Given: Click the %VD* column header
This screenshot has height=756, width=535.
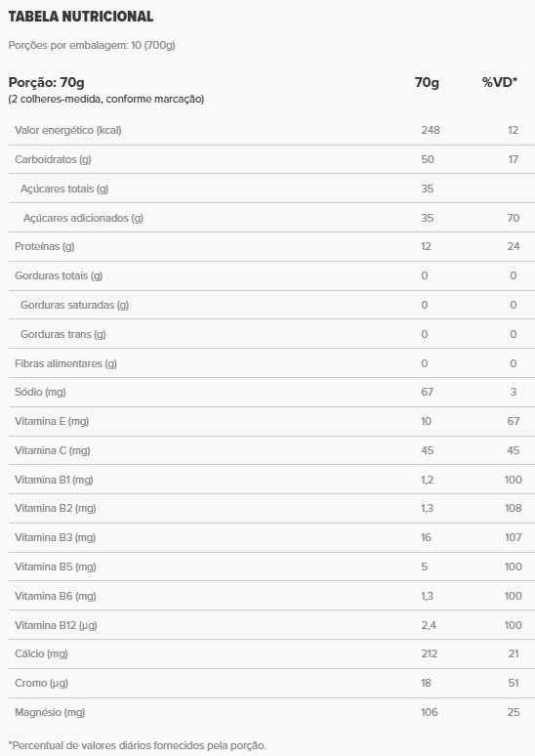Looking at the screenshot, I should point(500,82).
